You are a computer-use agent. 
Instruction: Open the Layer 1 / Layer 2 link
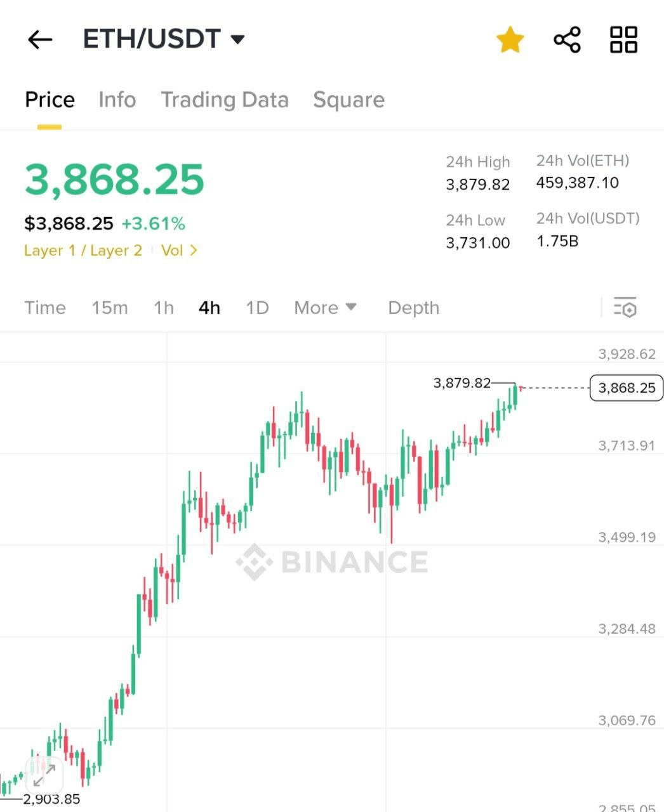tap(83, 251)
